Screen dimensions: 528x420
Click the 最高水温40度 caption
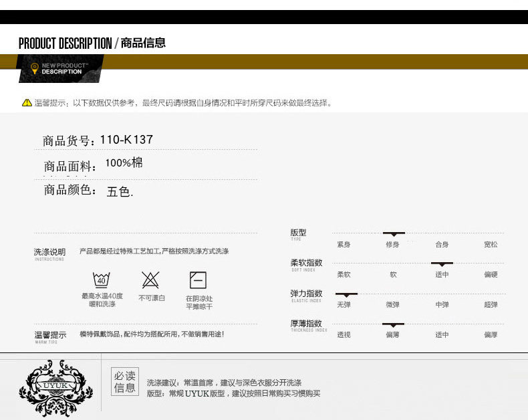pos(102,300)
